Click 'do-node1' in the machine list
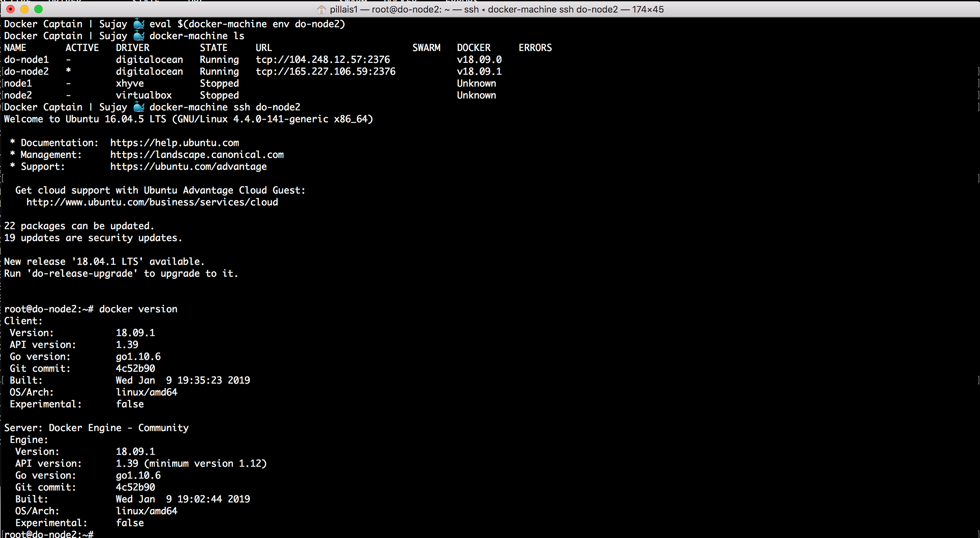The width and height of the screenshot is (980, 538). pyautogui.click(x=27, y=60)
